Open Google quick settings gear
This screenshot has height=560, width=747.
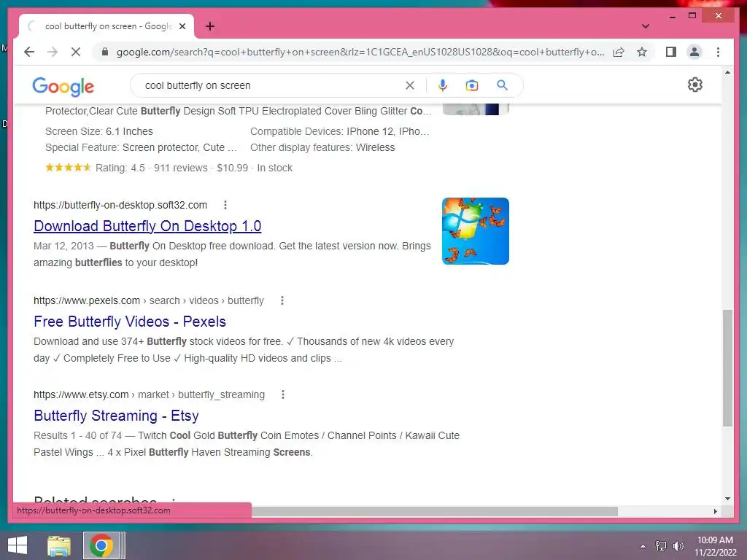point(695,85)
